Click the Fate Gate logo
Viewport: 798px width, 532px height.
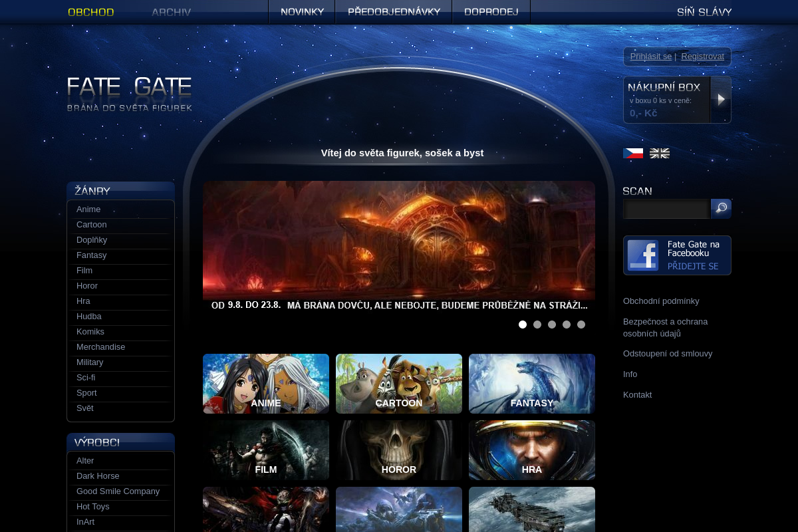130,94
